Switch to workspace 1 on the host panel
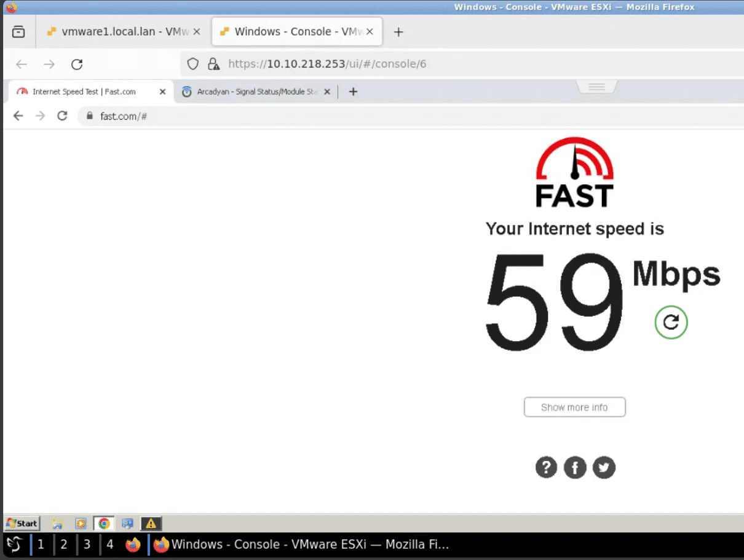 [x=41, y=545]
